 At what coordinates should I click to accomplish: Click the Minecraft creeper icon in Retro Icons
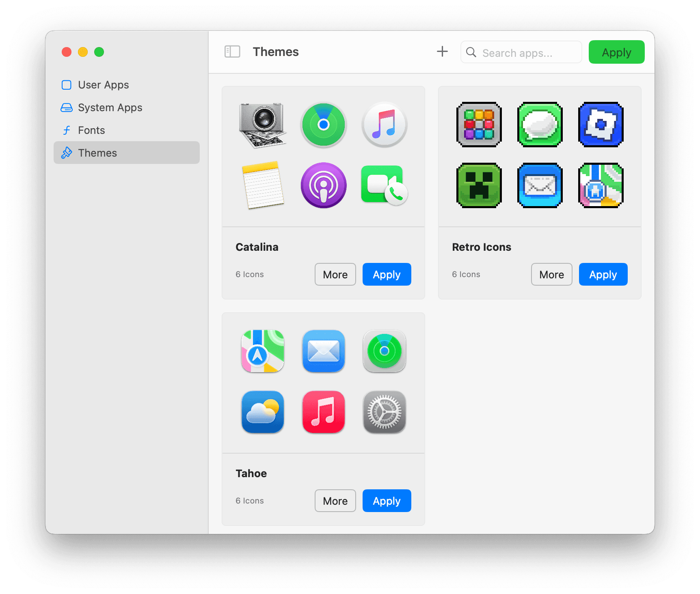coord(479,185)
